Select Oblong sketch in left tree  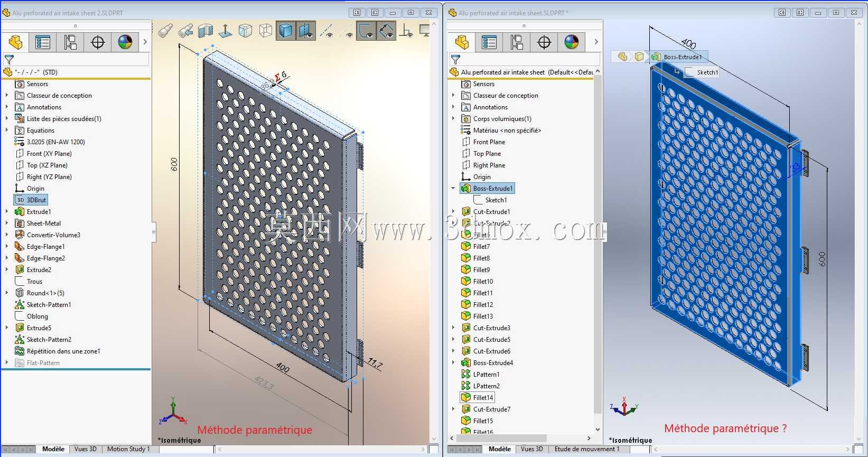coord(32,316)
